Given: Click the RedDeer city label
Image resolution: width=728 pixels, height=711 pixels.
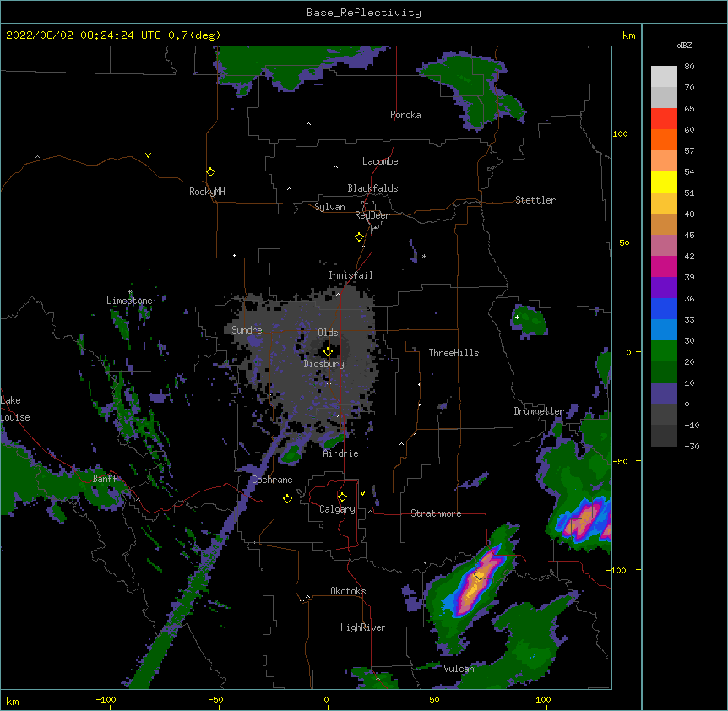Looking at the screenshot, I should point(372,215).
